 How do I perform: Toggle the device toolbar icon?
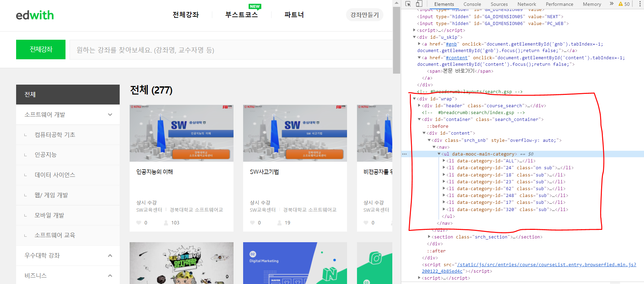click(x=419, y=4)
